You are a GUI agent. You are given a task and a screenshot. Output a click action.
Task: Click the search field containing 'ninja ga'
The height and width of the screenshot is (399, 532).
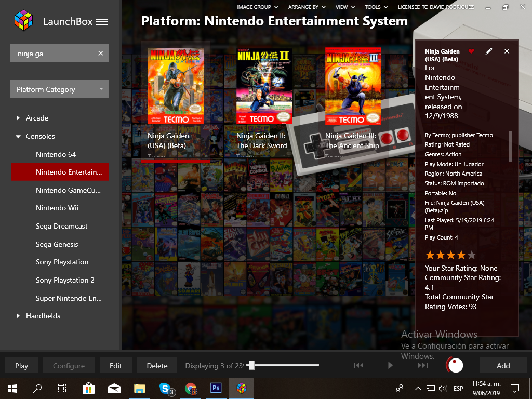[60, 54]
